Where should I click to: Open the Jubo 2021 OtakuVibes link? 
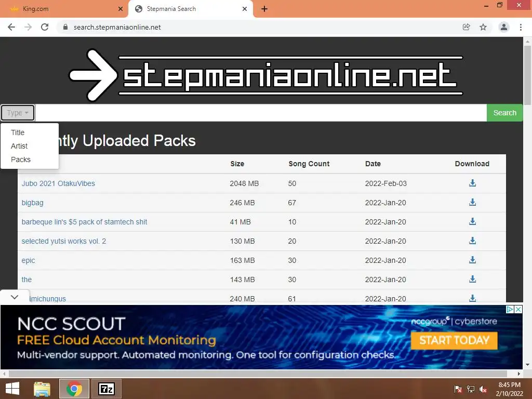click(x=58, y=183)
